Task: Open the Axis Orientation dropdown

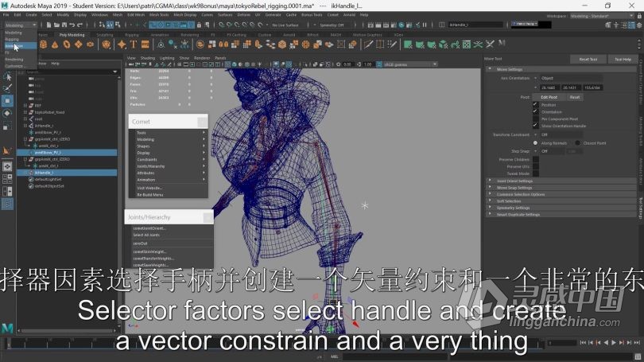Action: (568, 78)
